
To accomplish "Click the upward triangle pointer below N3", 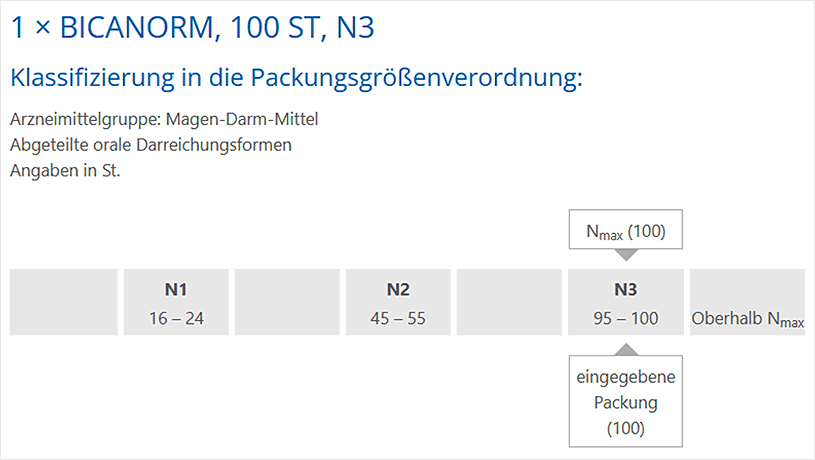I will pyautogui.click(x=626, y=349).
